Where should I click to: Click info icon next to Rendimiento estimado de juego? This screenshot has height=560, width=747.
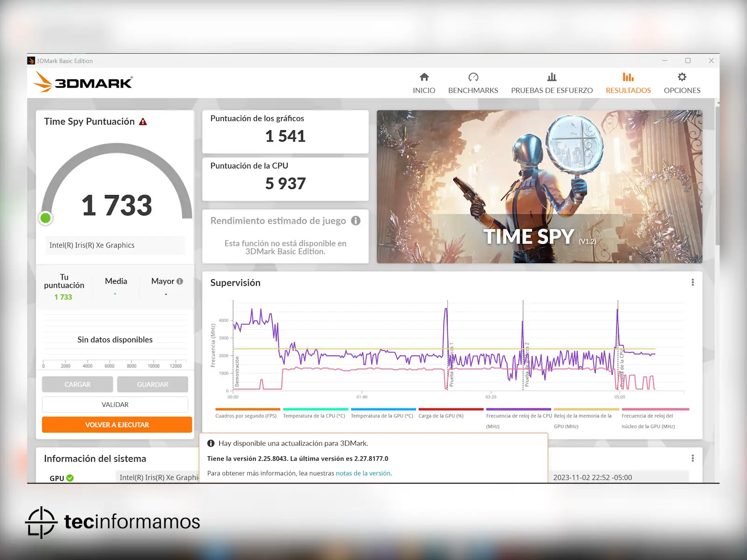pos(356,221)
